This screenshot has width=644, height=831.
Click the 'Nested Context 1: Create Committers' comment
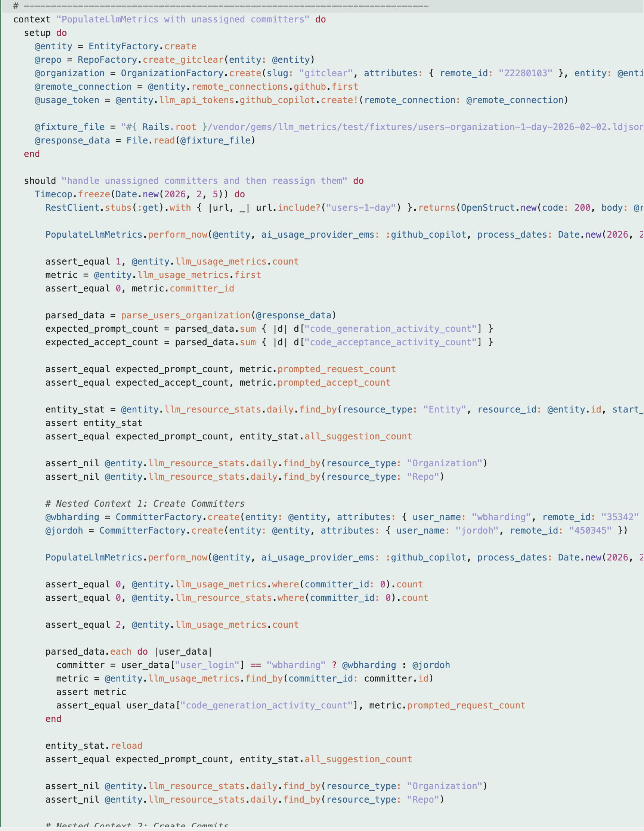coord(145,503)
